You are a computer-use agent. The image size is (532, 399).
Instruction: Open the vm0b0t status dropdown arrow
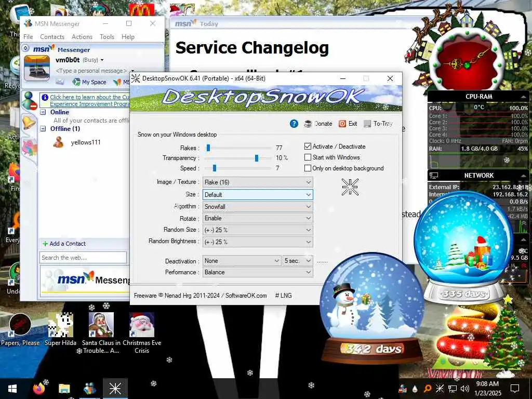click(102, 60)
